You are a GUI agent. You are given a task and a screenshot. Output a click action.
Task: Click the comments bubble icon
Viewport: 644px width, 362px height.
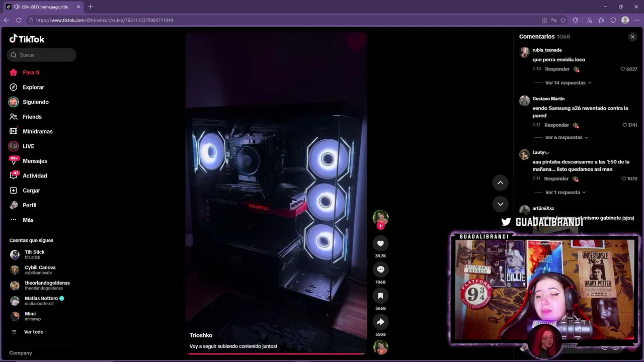point(380,269)
